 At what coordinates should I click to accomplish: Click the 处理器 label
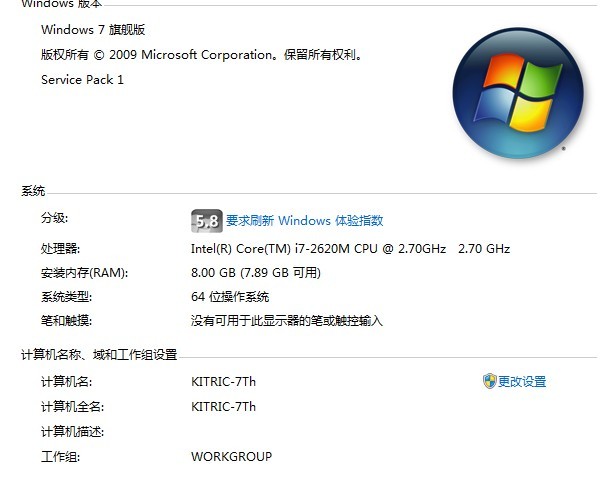click(x=60, y=249)
